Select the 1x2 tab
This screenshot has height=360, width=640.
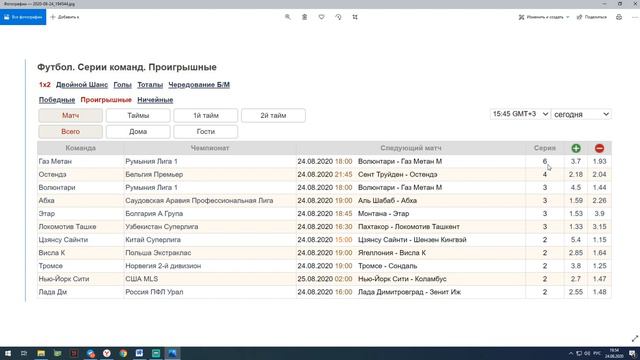44,85
